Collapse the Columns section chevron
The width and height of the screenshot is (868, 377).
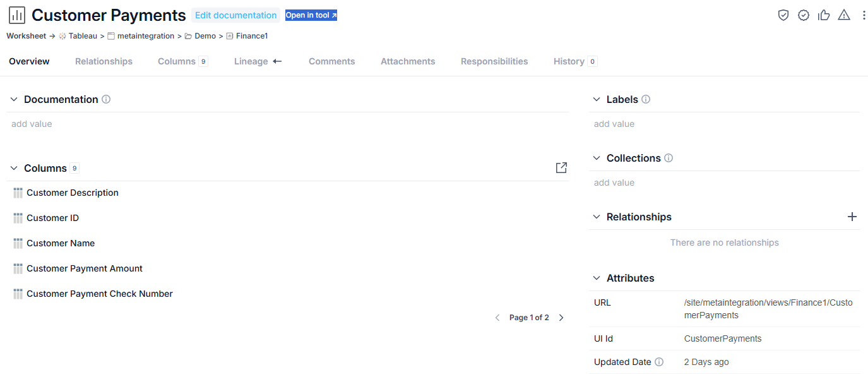[14, 168]
